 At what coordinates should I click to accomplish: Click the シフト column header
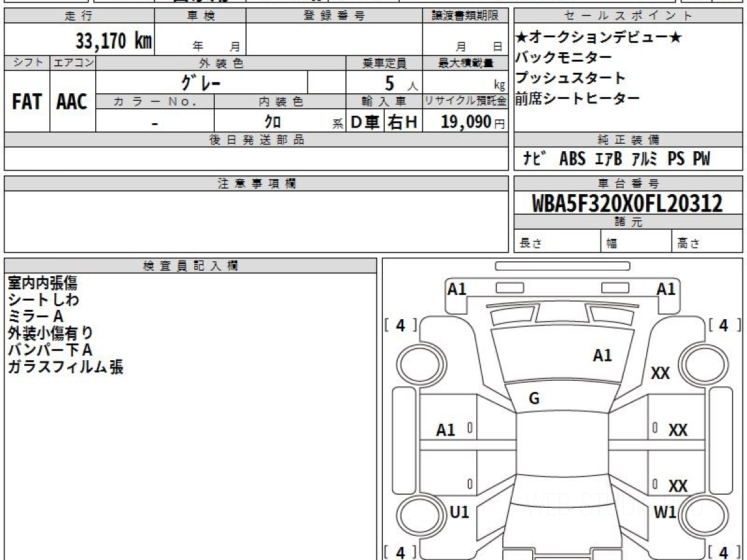pos(27,63)
